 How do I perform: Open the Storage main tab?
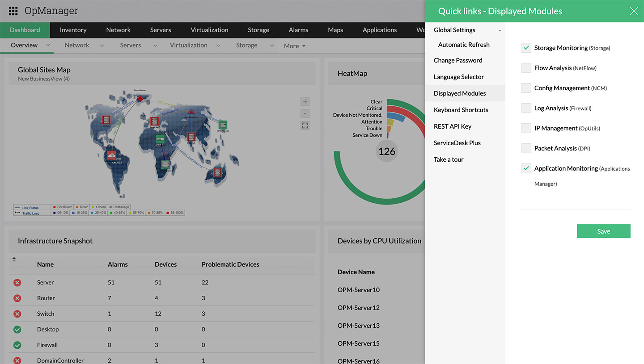click(x=258, y=30)
